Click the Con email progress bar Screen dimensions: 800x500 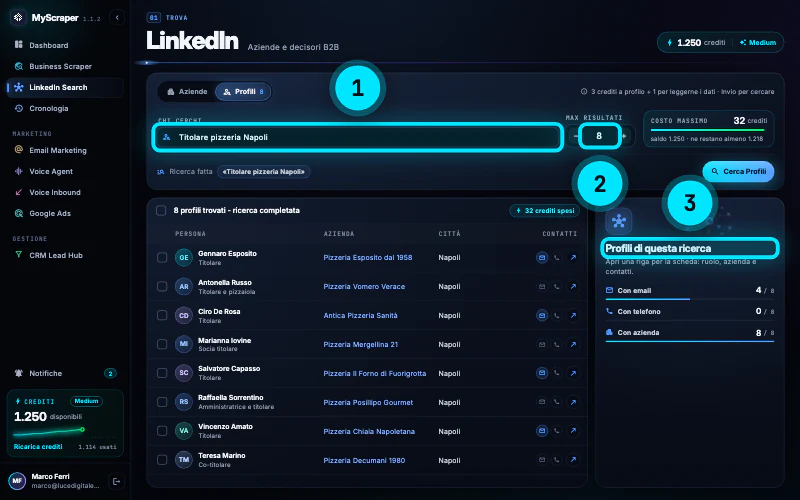tap(689, 299)
